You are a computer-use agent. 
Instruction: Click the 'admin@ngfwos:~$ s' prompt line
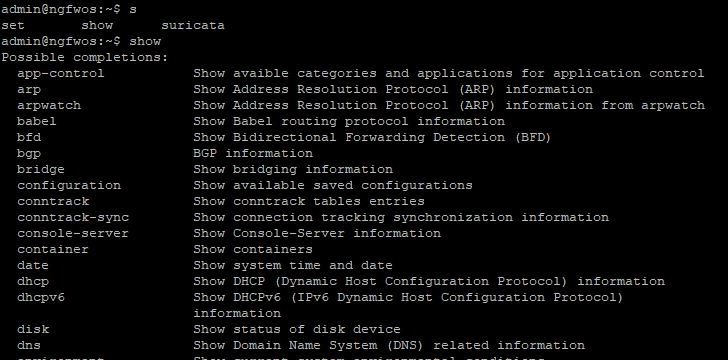point(69,9)
